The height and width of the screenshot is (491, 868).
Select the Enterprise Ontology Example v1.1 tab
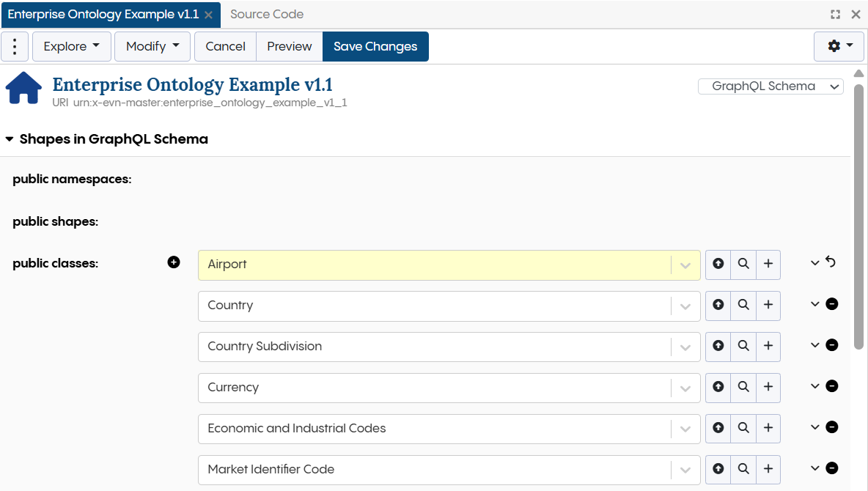103,14
